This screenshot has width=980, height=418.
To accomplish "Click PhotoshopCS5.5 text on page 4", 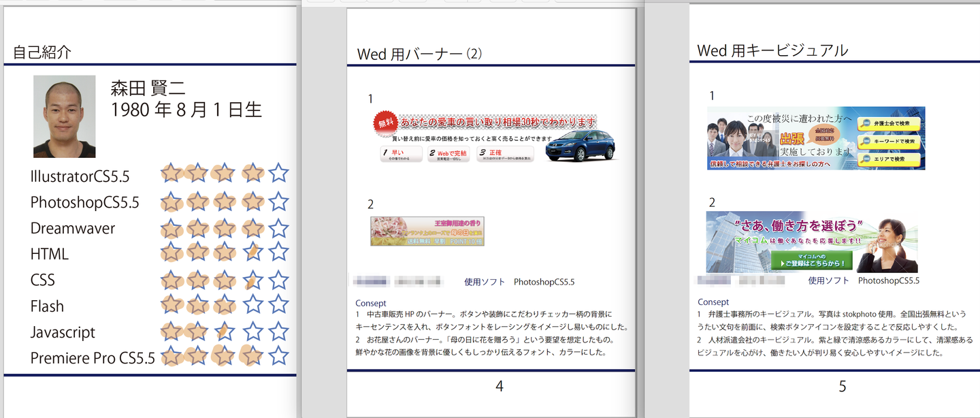I will coord(544,282).
